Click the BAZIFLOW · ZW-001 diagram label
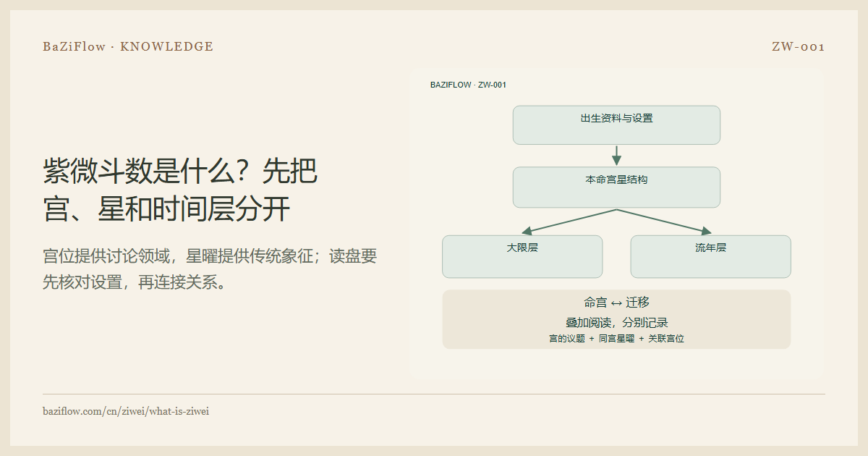 click(468, 85)
